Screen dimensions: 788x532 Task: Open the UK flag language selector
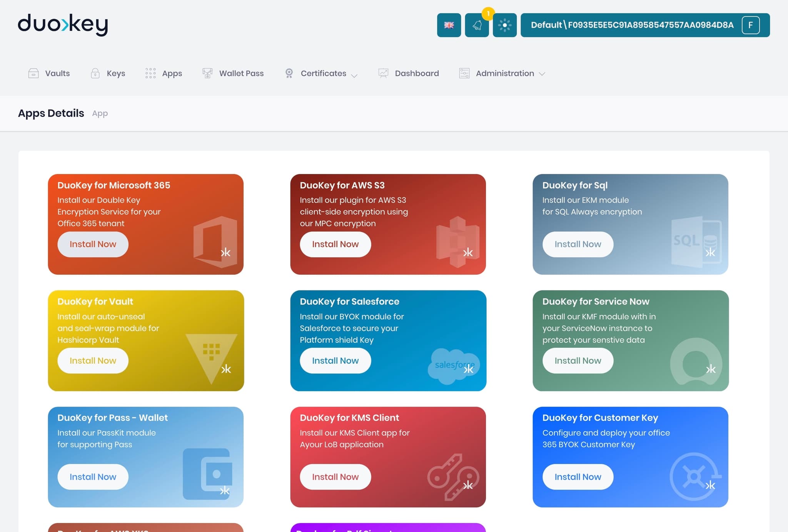click(449, 25)
